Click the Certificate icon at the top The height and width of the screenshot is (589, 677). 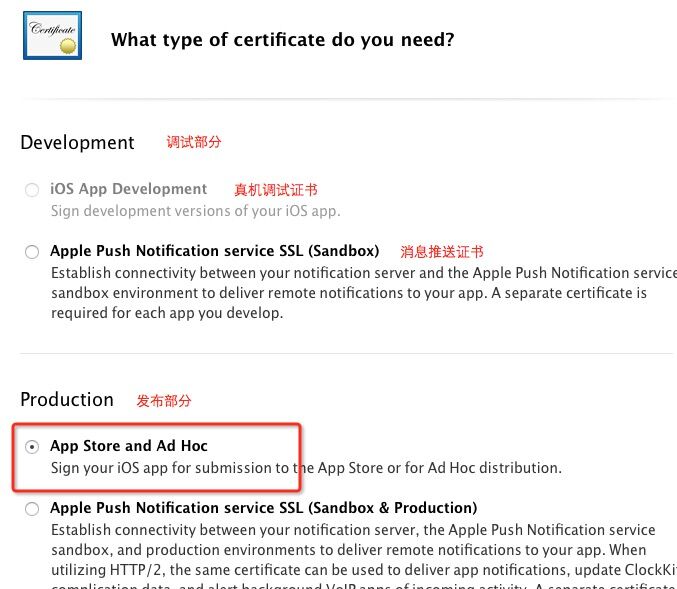[x=52, y=35]
